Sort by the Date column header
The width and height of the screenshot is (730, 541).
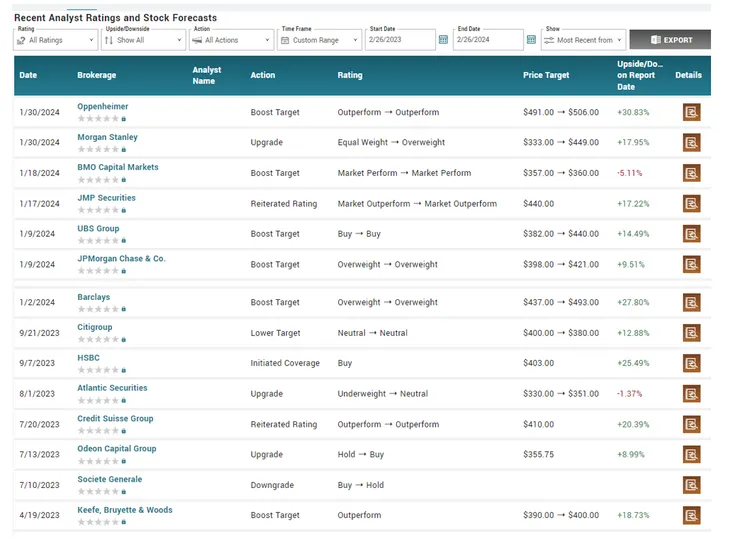pos(28,75)
